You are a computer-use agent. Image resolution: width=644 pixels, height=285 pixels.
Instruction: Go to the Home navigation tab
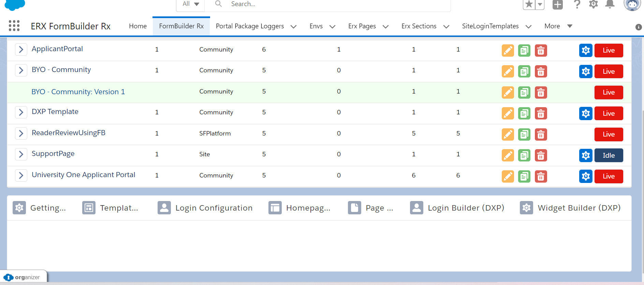click(138, 26)
